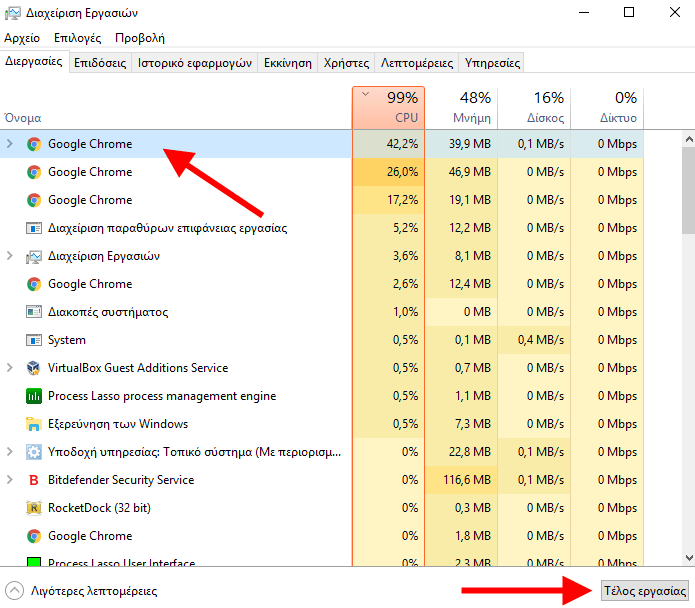The width and height of the screenshot is (695, 608).
Task: Click the RocketDock (32 bit) icon
Action: [x=34, y=508]
